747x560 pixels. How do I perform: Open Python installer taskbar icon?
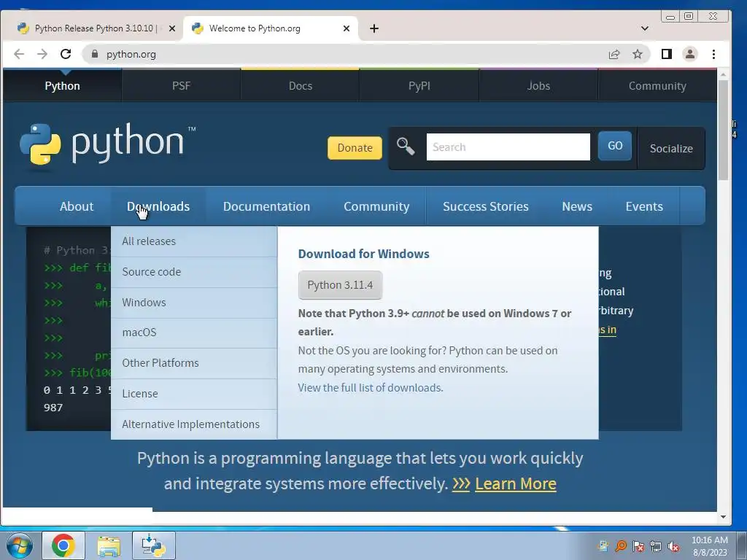coord(154,545)
